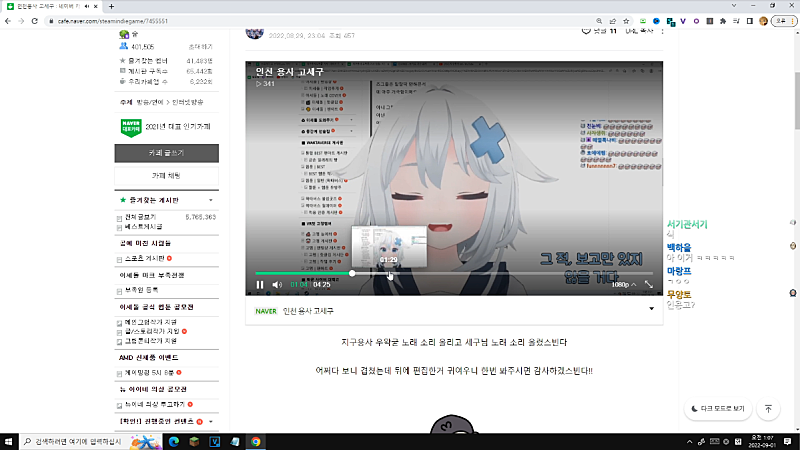
Task: Open the Chrome menu via the 오류 button
Action: [x=784, y=21]
